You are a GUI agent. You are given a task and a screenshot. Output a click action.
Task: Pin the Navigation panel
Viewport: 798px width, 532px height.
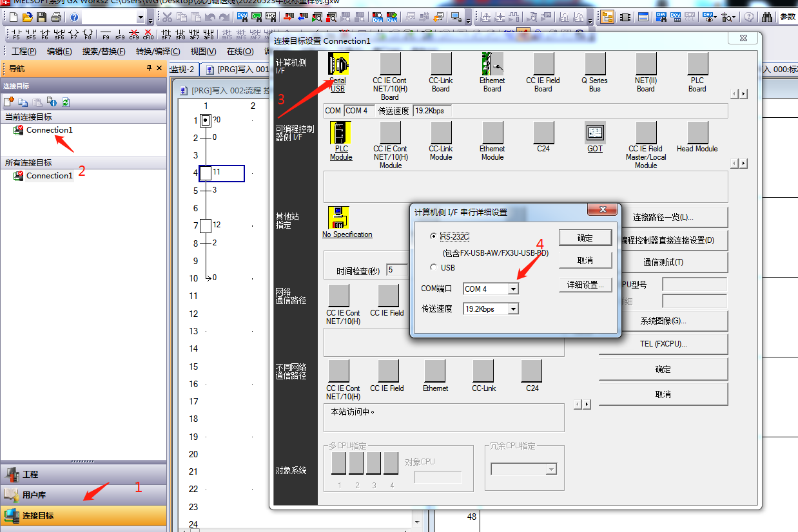pos(149,68)
